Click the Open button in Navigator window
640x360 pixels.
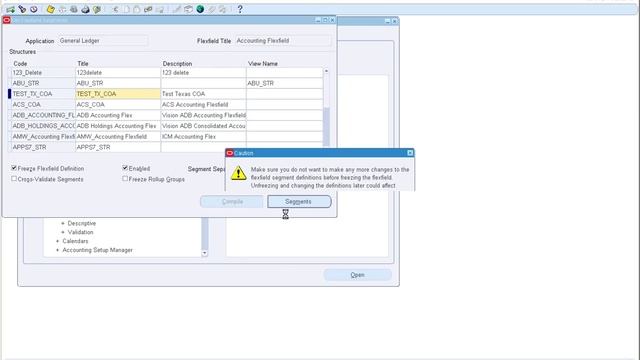click(x=358, y=275)
